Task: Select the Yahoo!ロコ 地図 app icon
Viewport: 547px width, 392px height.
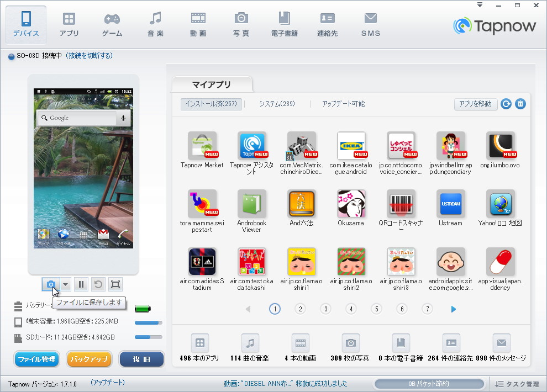Action: tap(500, 204)
